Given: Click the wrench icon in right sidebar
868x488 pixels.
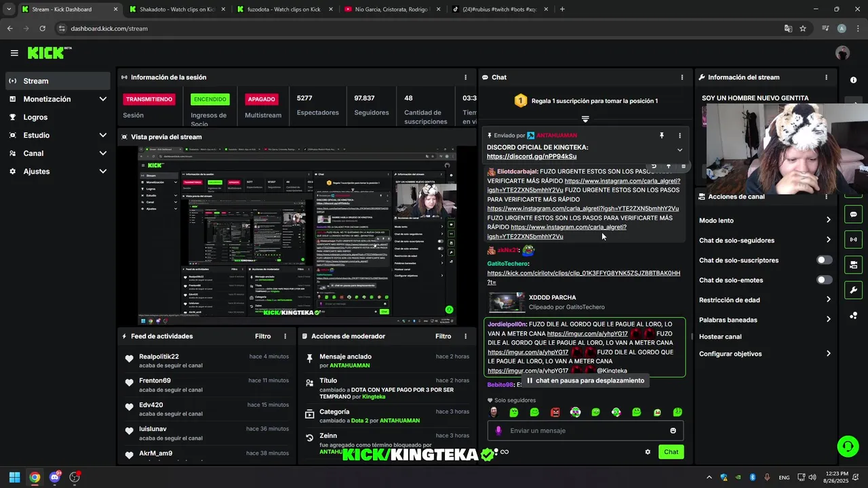Looking at the screenshot, I should [853, 290].
